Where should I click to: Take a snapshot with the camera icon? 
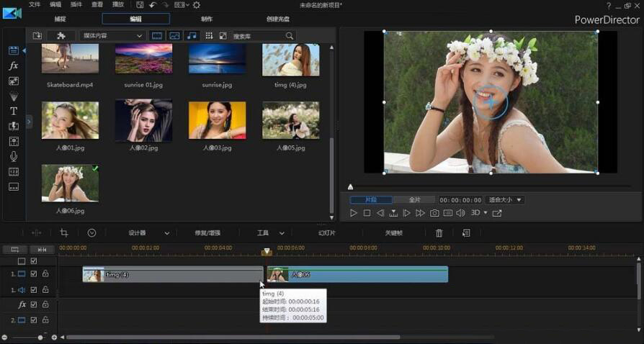(x=434, y=213)
